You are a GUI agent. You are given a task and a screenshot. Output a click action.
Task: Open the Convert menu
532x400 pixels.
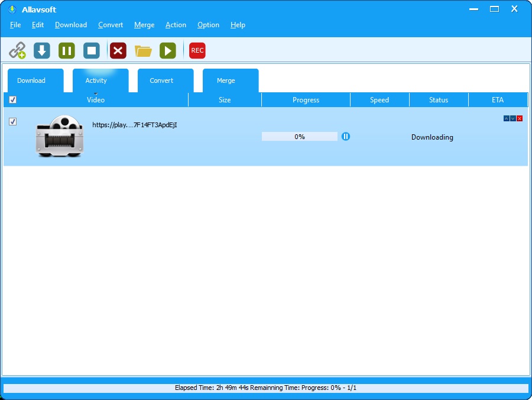tap(111, 25)
